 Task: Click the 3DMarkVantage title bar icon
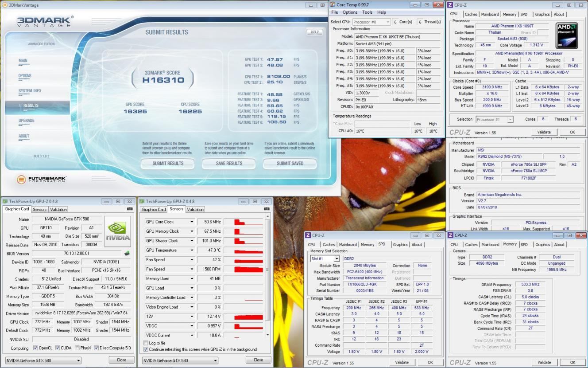point(5,5)
